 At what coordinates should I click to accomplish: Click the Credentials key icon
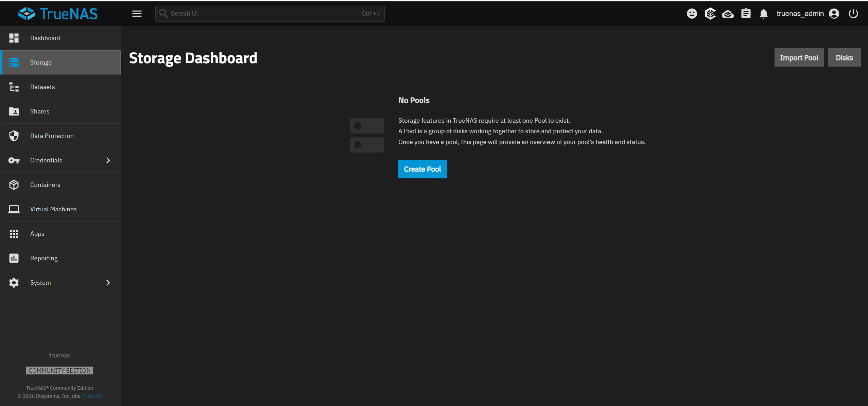pyautogui.click(x=14, y=160)
